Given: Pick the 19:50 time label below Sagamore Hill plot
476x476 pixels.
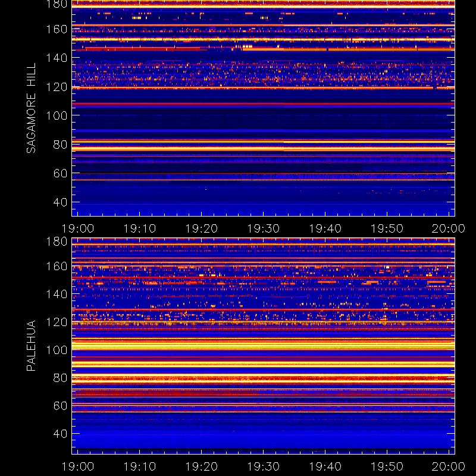Looking at the screenshot, I should pos(387,228).
